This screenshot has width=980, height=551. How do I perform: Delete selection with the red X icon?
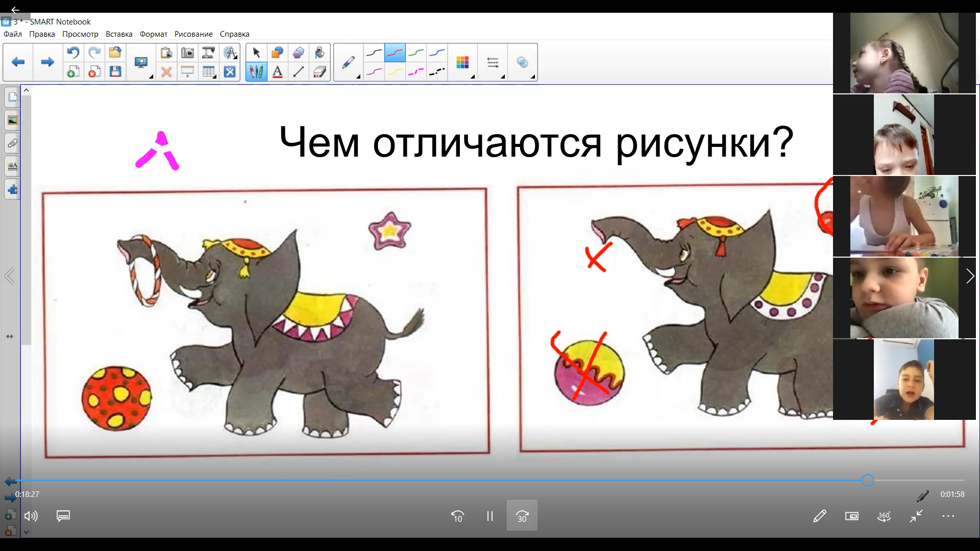[166, 72]
